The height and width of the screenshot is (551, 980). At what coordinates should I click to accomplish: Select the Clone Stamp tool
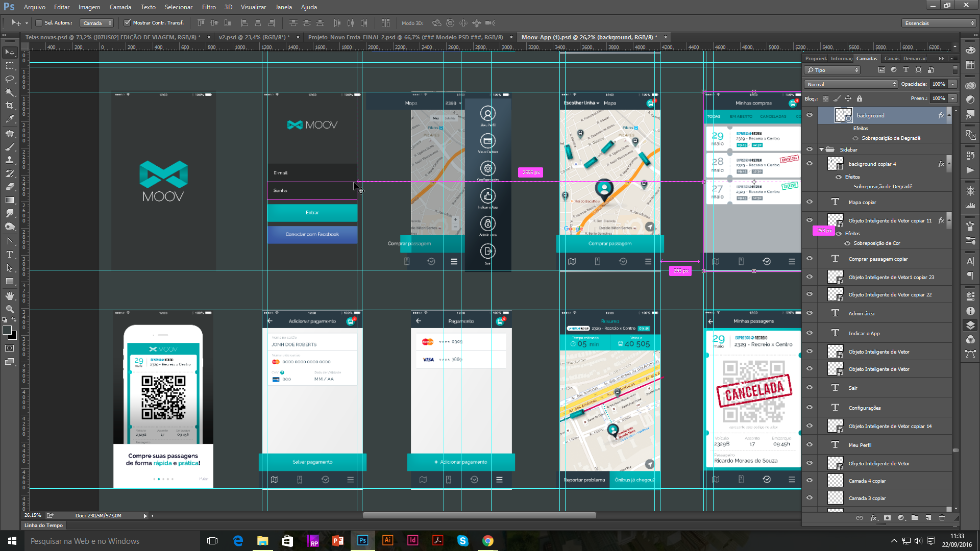click(x=10, y=160)
